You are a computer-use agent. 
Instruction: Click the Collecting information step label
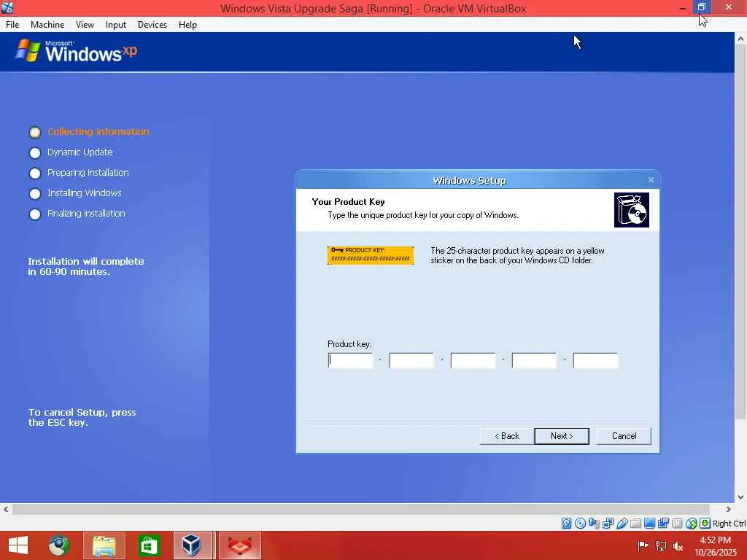coord(98,132)
